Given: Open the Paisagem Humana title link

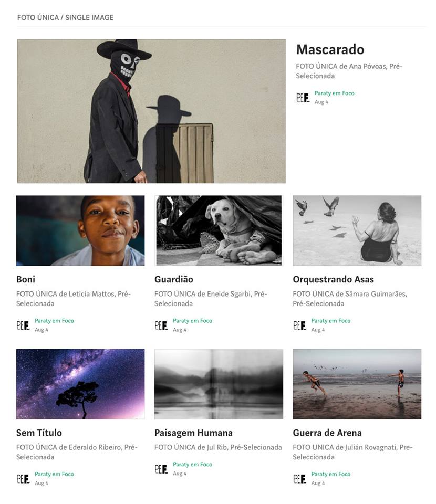Looking at the screenshot, I should [193, 433].
